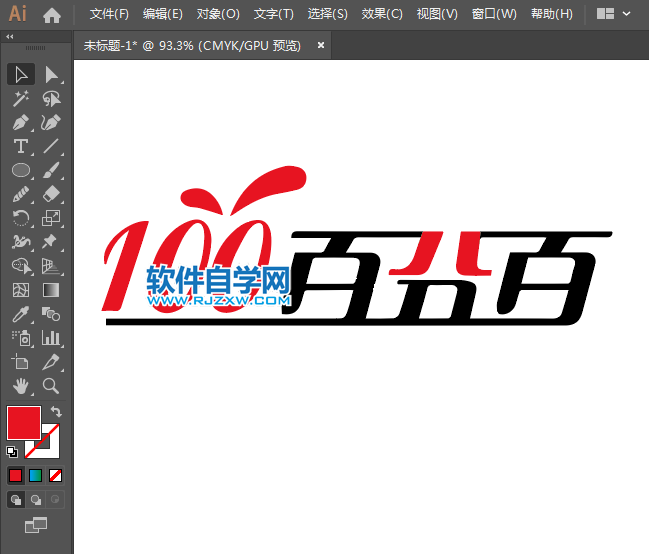Open the 对象(O) menu
649x554 pixels.
pyautogui.click(x=218, y=14)
